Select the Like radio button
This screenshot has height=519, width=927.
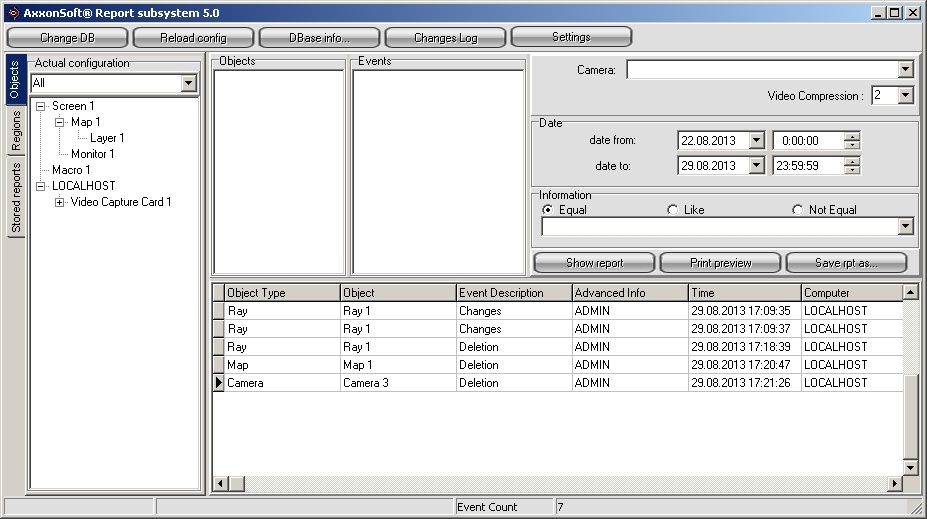point(672,210)
